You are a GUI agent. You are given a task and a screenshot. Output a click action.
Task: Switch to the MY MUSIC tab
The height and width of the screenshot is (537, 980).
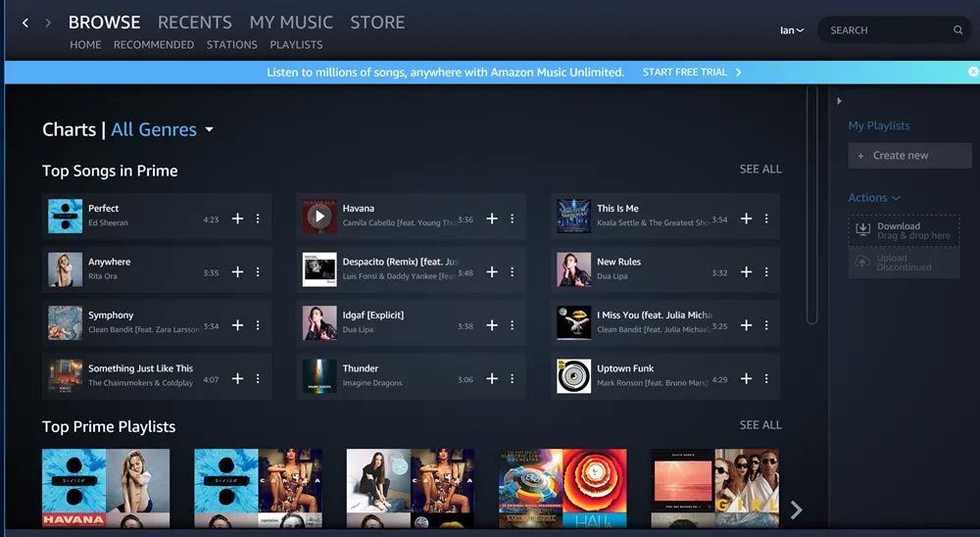tap(291, 23)
